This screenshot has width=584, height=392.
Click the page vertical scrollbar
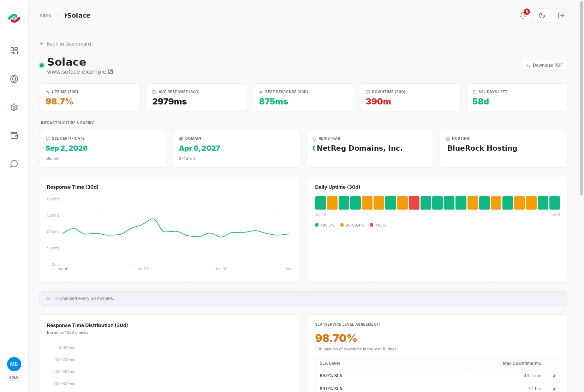click(x=582, y=98)
